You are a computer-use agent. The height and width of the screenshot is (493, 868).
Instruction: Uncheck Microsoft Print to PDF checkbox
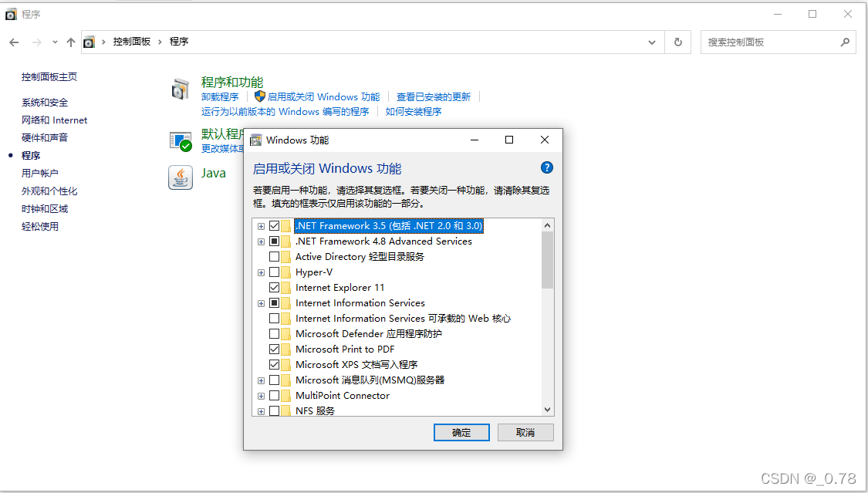coord(274,349)
